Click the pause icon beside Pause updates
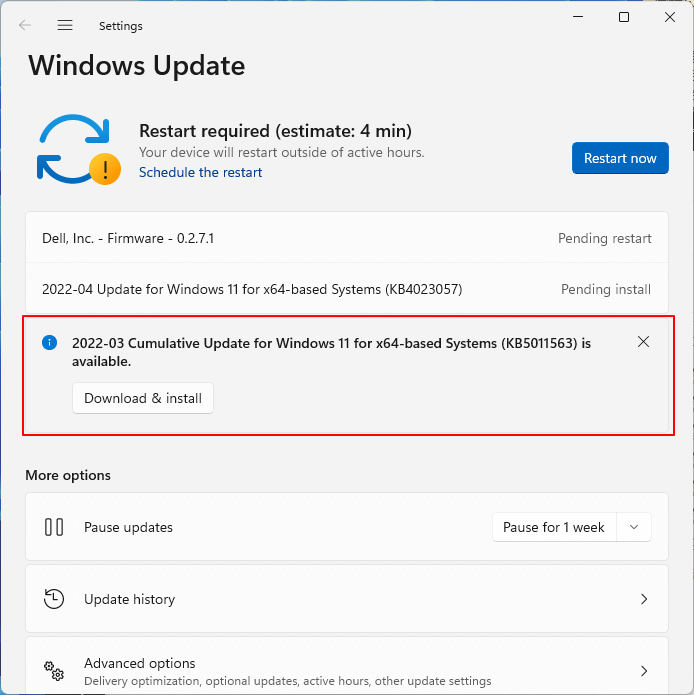Viewport: 694px width, 695px height. point(54,527)
